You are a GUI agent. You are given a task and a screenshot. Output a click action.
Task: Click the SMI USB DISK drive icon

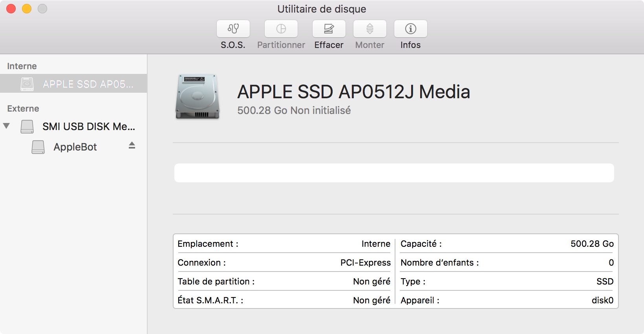(x=27, y=127)
